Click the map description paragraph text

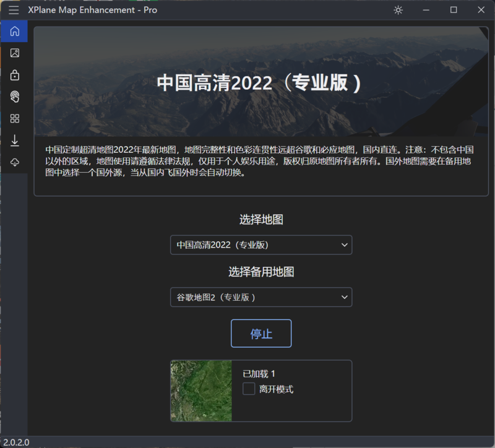tap(260, 161)
